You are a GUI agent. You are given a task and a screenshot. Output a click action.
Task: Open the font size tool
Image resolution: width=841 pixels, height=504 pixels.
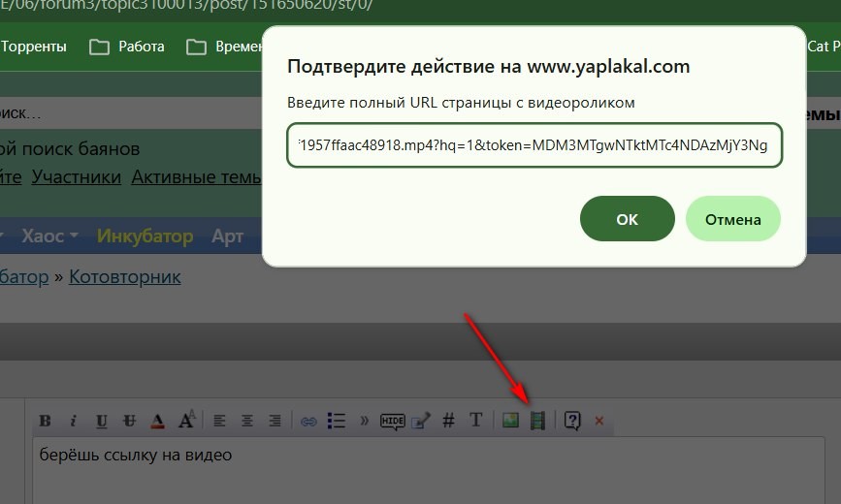[186, 420]
